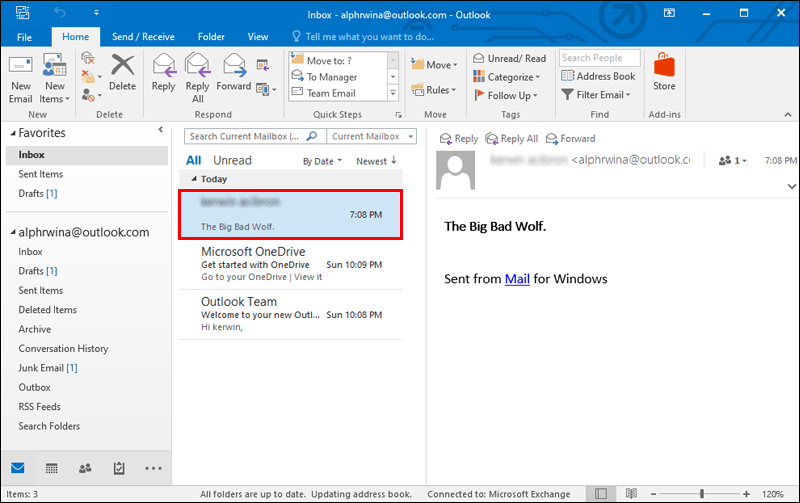800x503 pixels.
Task: Switch to Calendar view in navigation bar
Action: coord(52,468)
